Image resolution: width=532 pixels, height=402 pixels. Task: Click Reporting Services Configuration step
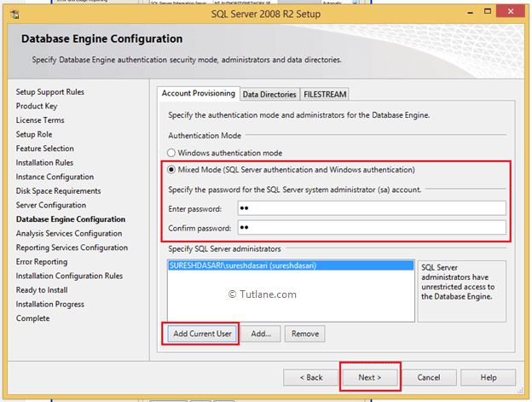72,248
